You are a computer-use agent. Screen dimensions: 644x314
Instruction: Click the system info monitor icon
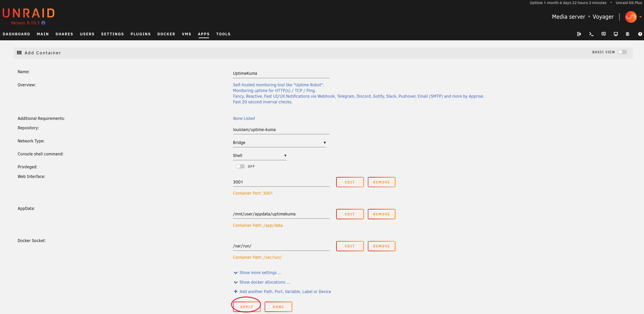coord(616,34)
